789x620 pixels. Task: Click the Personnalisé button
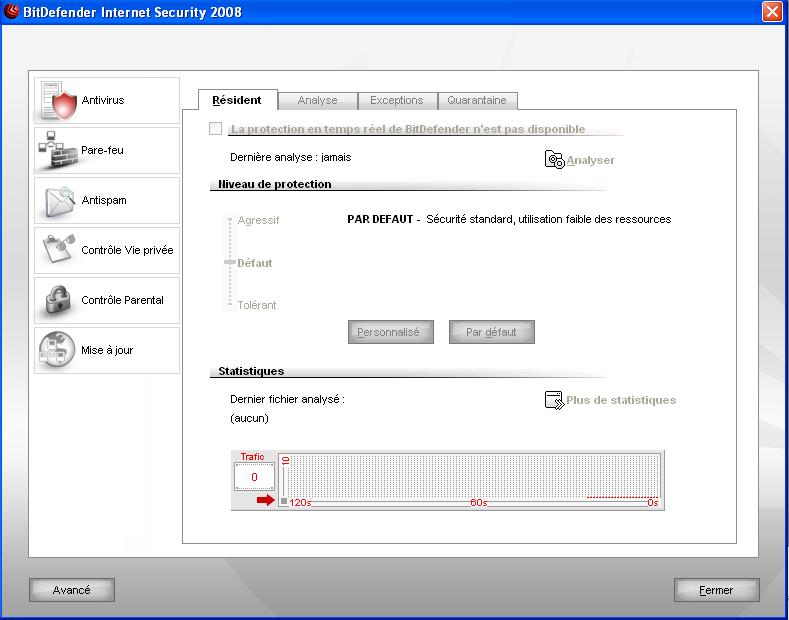point(390,332)
